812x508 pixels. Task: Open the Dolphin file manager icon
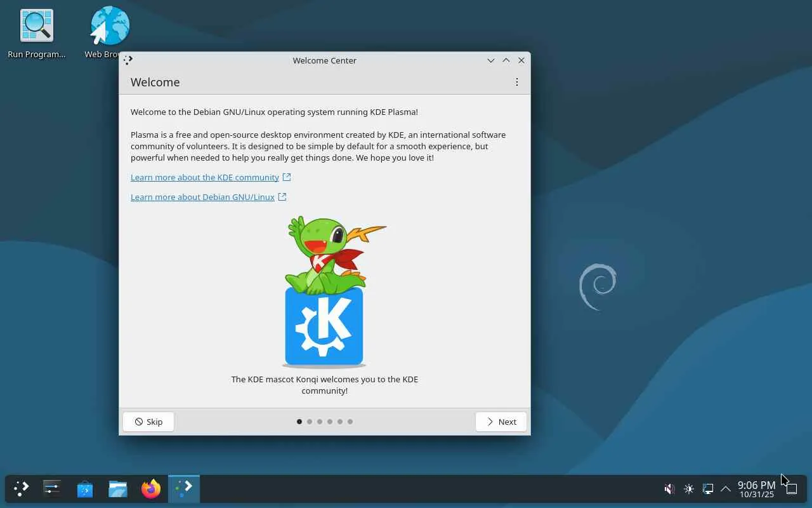tap(118, 488)
